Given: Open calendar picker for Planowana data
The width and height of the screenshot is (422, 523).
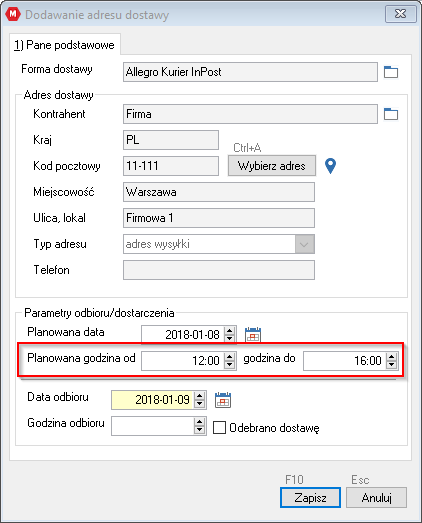Looking at the screenshot, I should point(253,335).
